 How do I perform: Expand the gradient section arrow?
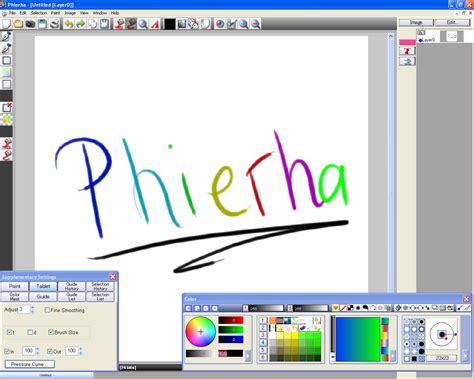393,356
